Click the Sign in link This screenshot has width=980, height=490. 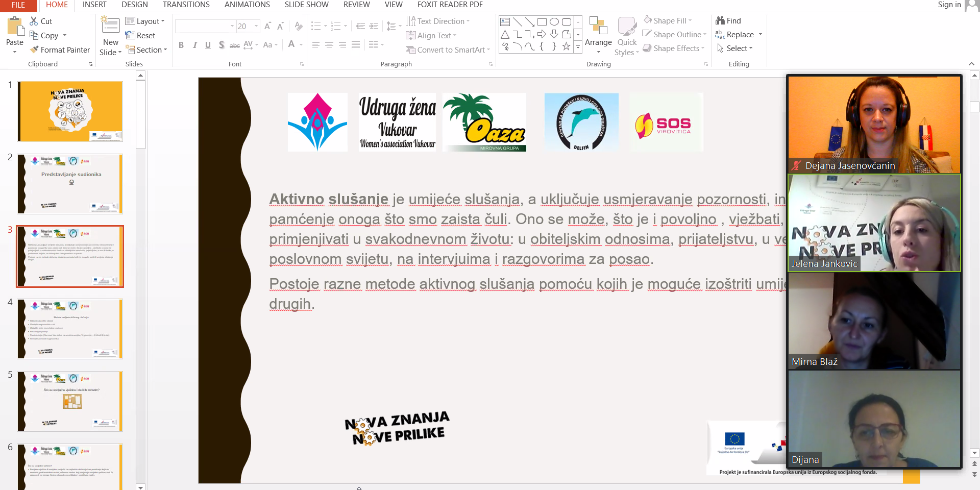coord(949,5)
